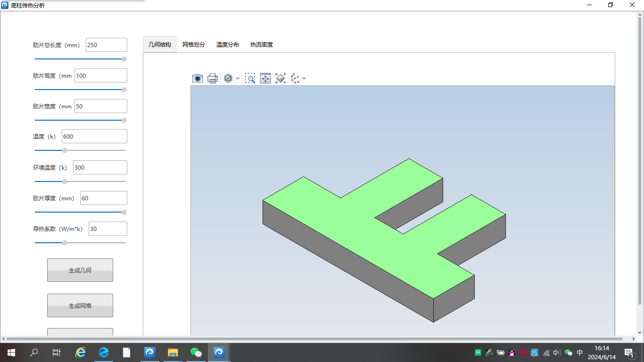Click the 温度（k） slider handle
644x362 pixels.
(65, 151)
